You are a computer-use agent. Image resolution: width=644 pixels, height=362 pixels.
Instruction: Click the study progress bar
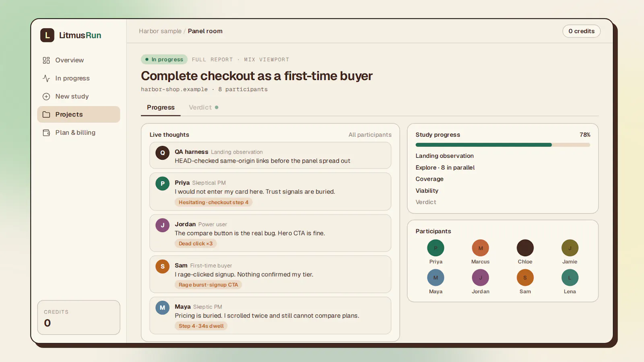click(503, 145)
